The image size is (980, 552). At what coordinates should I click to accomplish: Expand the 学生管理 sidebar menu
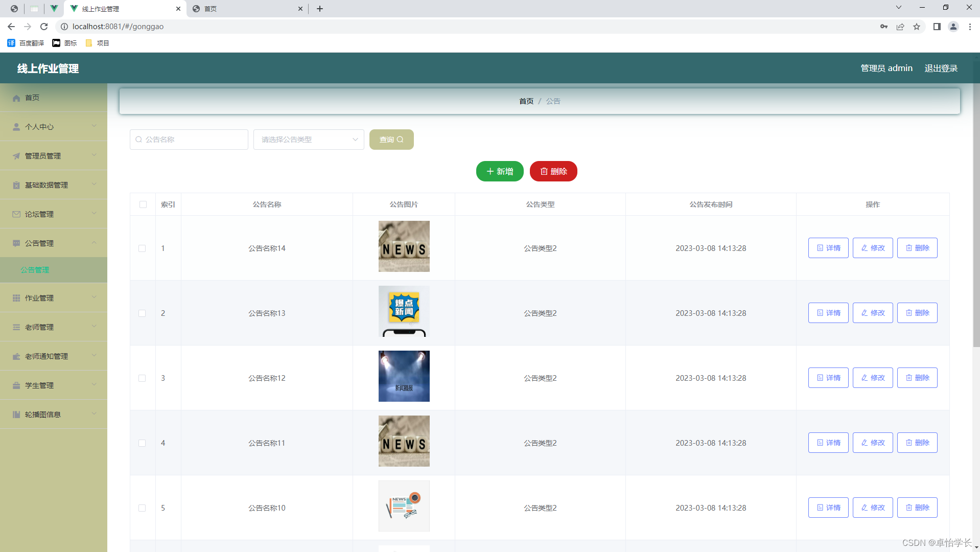54,385
